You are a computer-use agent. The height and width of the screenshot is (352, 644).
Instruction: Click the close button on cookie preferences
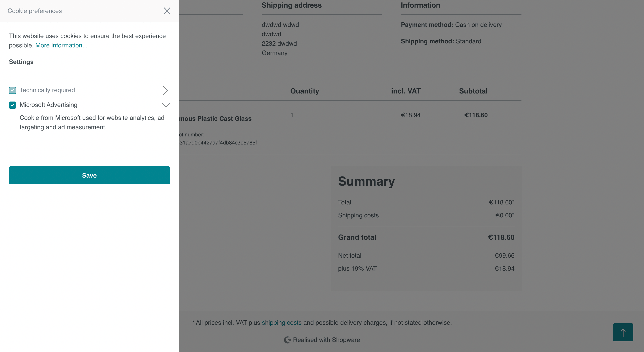coord(167,11)
